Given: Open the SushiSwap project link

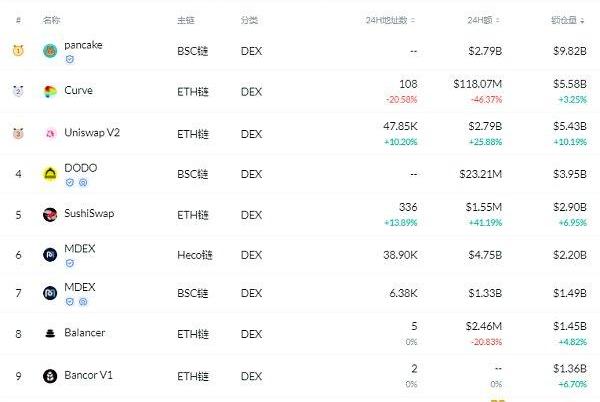Looking at the screenshot, I should (x=90, y=214).
